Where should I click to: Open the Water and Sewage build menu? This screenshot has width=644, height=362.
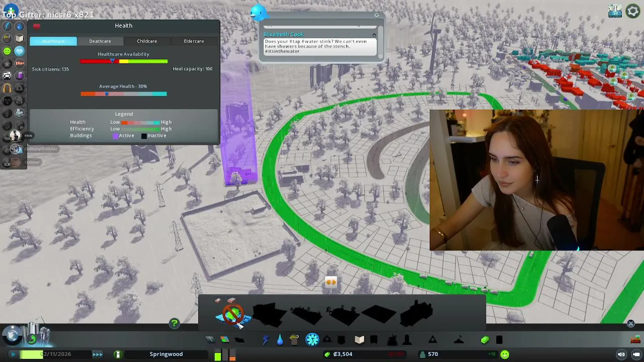280,340
